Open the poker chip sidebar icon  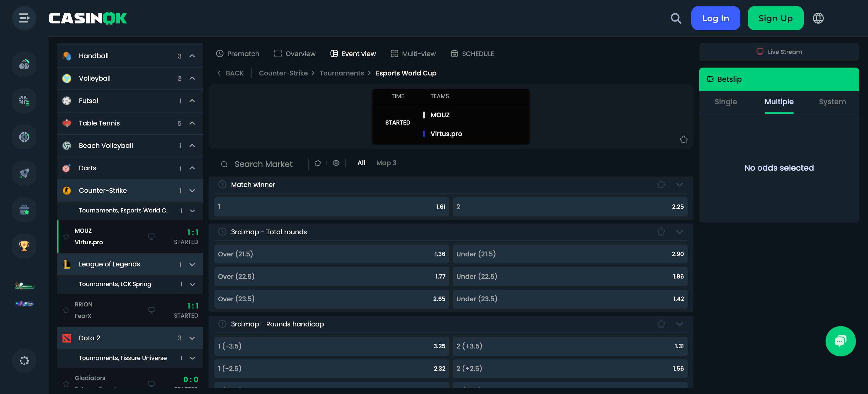(24, 137)
